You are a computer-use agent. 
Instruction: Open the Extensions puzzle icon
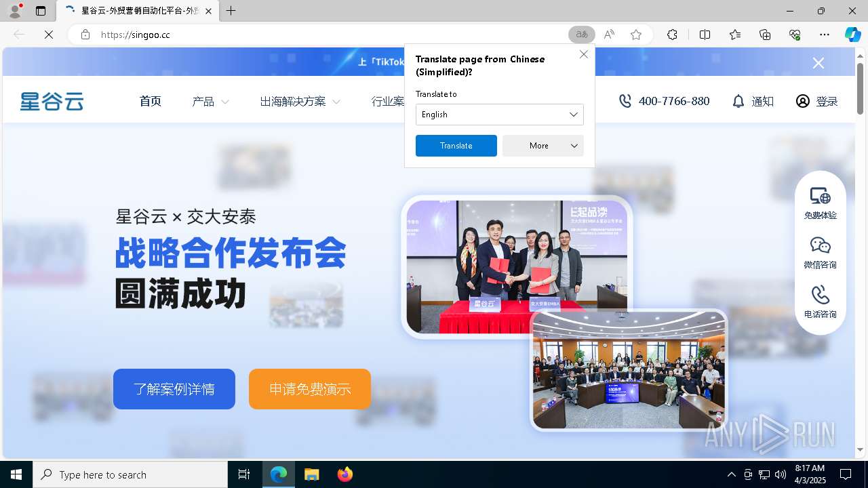672,35
